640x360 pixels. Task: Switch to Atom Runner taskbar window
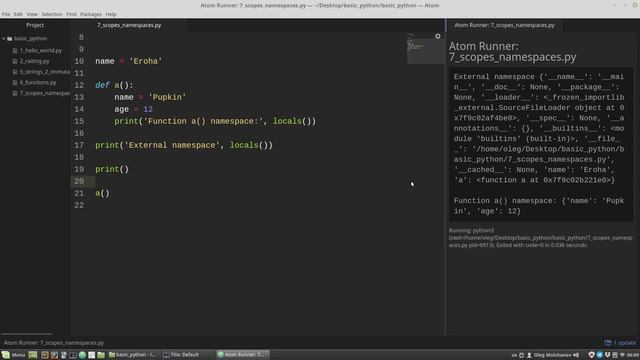click(243, 355)
